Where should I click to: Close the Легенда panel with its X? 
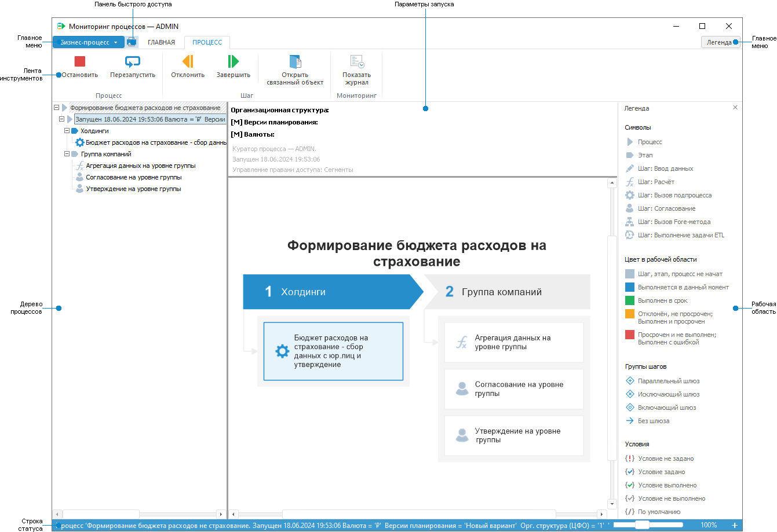pyautogui.click(x=735, y=107)
